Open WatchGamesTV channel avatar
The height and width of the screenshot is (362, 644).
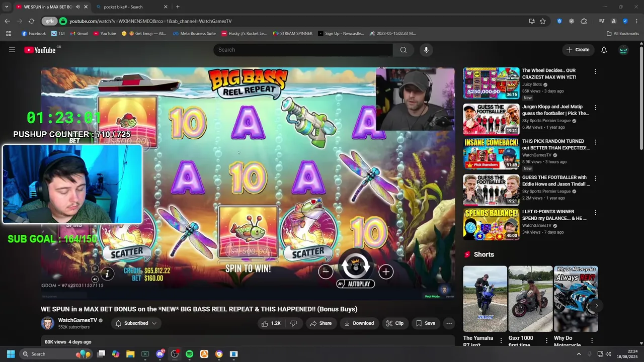[47, 323]
